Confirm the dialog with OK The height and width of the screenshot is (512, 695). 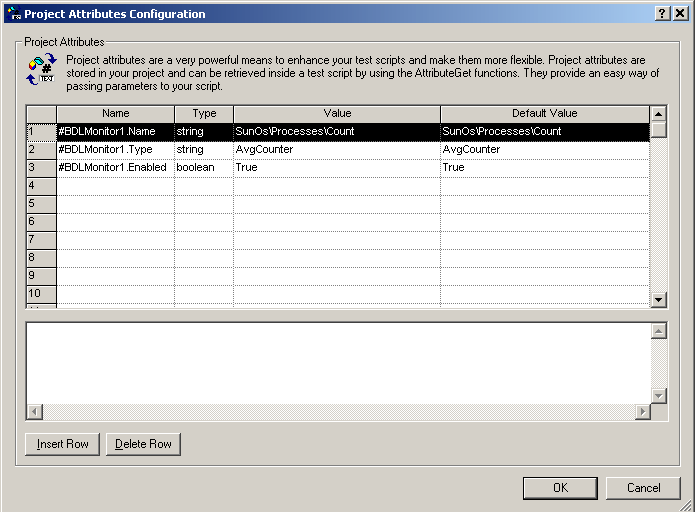pos(559,488)
